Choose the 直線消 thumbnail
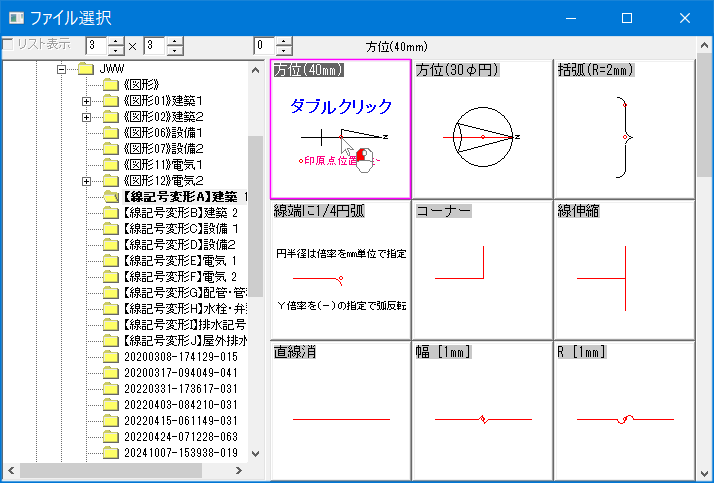 click(x=341, y=411)
